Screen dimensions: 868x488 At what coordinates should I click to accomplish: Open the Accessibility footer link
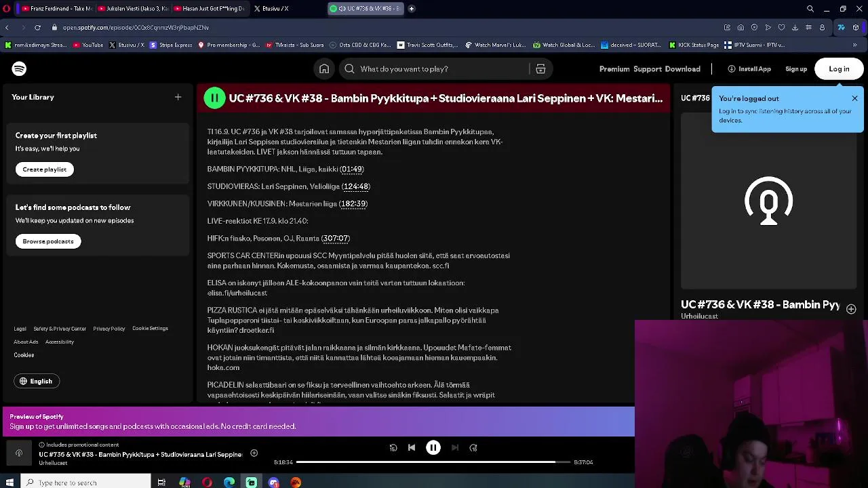(x=60, y=342)
